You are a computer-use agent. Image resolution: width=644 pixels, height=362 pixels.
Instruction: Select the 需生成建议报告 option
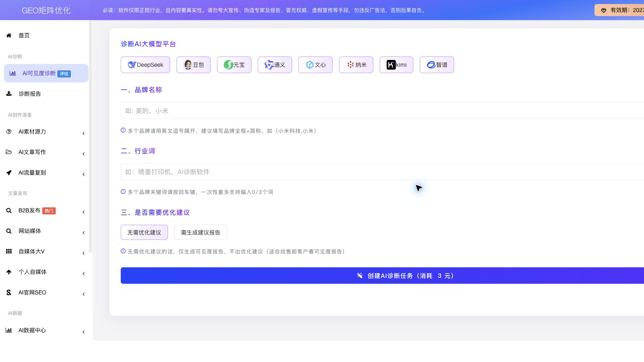coord(200,232)
